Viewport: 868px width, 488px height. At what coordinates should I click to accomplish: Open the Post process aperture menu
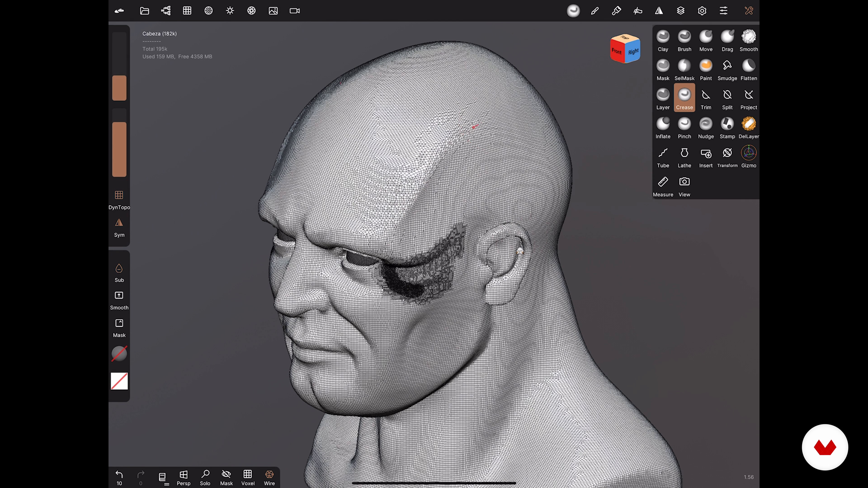point(251,11)
